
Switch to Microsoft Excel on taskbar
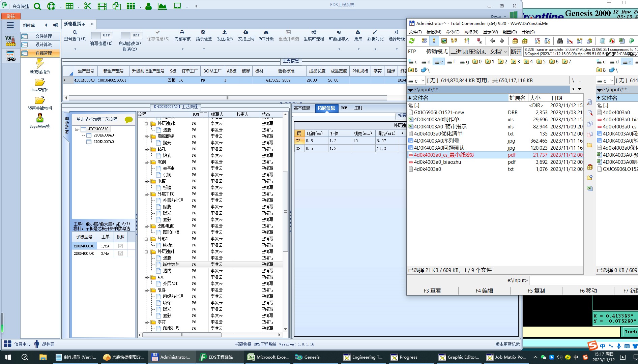coord(268,357)
